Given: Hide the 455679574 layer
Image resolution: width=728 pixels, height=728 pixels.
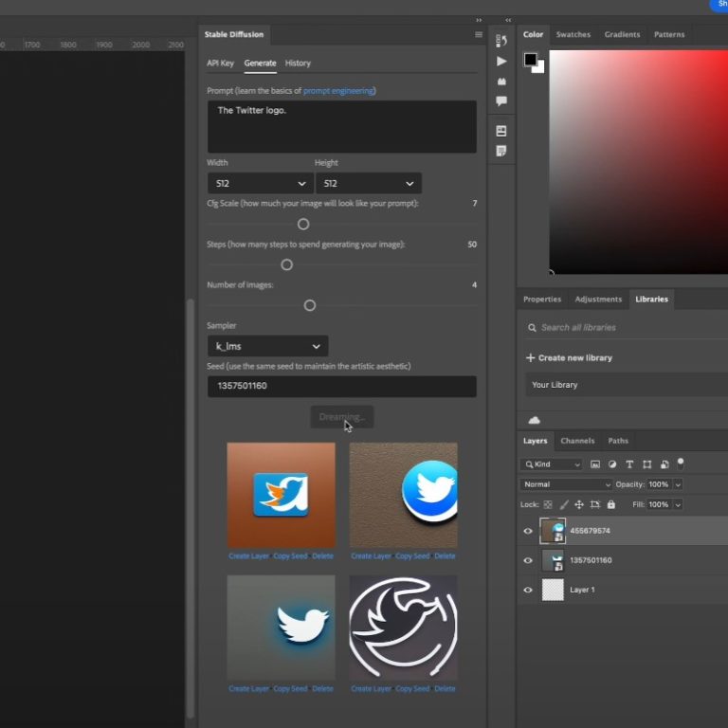Looking at the screenshot, I should (528, 532).
